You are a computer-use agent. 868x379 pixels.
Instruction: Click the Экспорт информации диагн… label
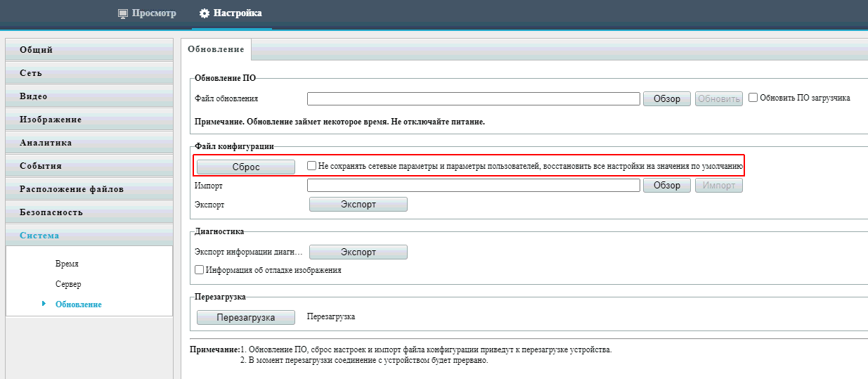click(247, 252)
